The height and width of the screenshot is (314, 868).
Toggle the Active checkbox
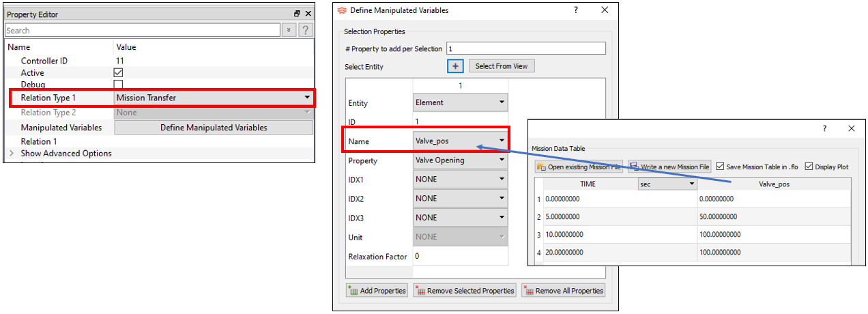point(118,72)
